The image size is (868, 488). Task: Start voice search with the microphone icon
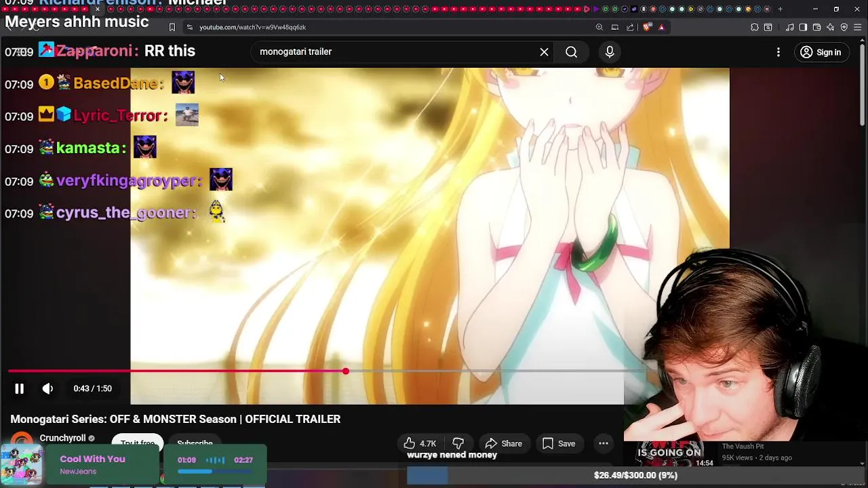(610, 52)
